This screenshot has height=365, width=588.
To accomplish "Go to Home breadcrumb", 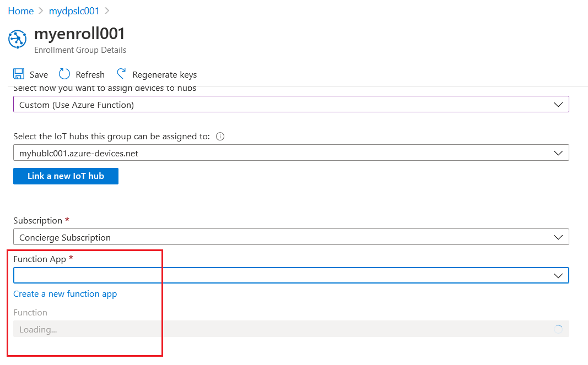I will pos(21,11).
